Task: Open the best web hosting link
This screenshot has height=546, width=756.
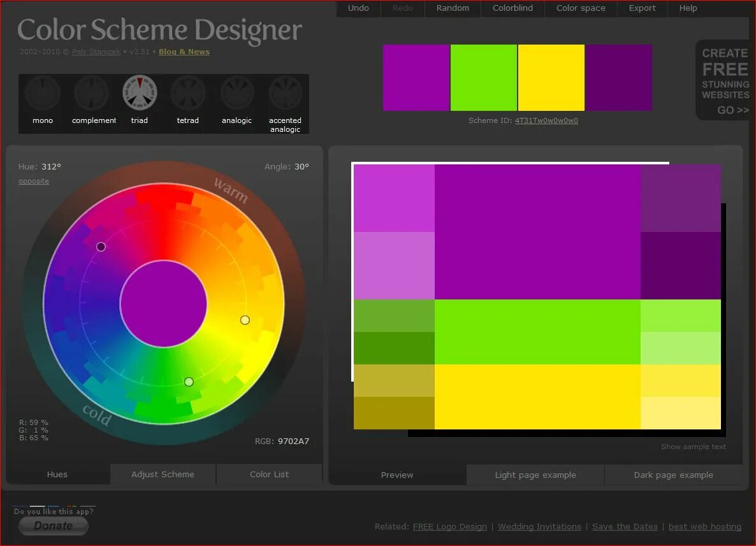Action: pos(705,527)
